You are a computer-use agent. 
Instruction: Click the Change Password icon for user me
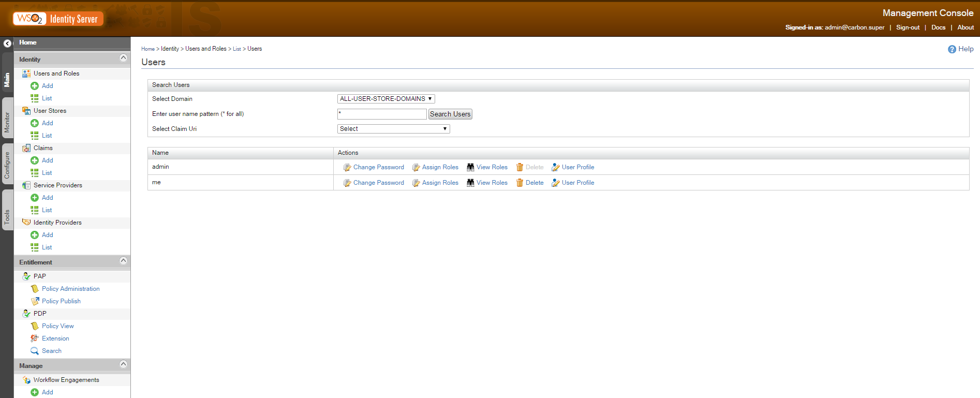(x=347, y=183)
